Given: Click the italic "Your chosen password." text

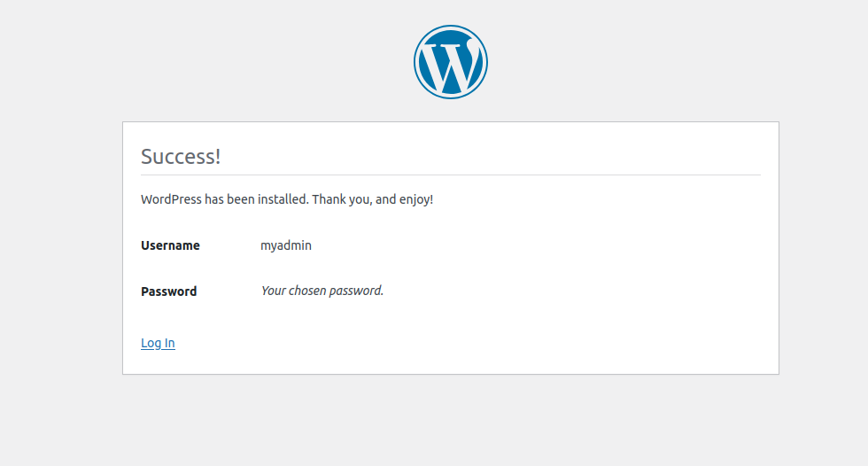Looking at the screenshot, I should [322, 291].
